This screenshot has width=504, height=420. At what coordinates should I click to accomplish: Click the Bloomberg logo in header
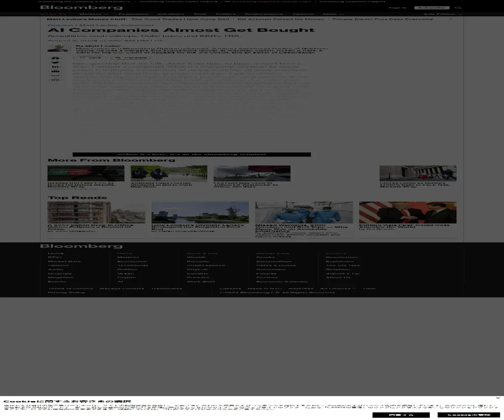tap(81, 8)
